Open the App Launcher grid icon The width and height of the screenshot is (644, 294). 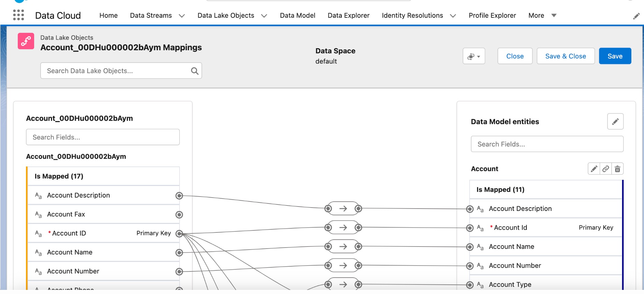(18, 15)
